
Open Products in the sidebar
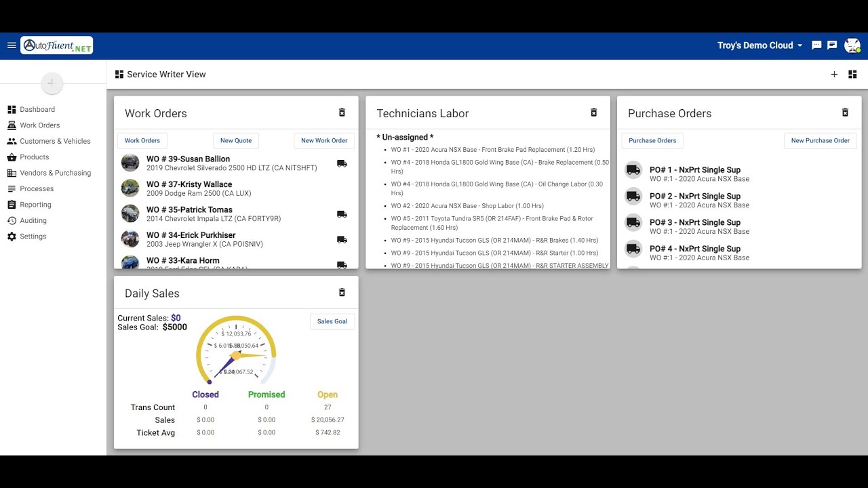tap(35, 157)
